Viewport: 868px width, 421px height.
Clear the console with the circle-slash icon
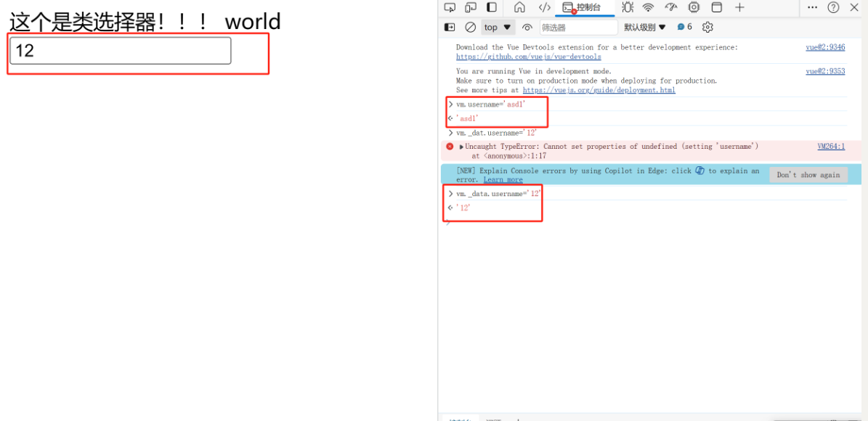470,27
